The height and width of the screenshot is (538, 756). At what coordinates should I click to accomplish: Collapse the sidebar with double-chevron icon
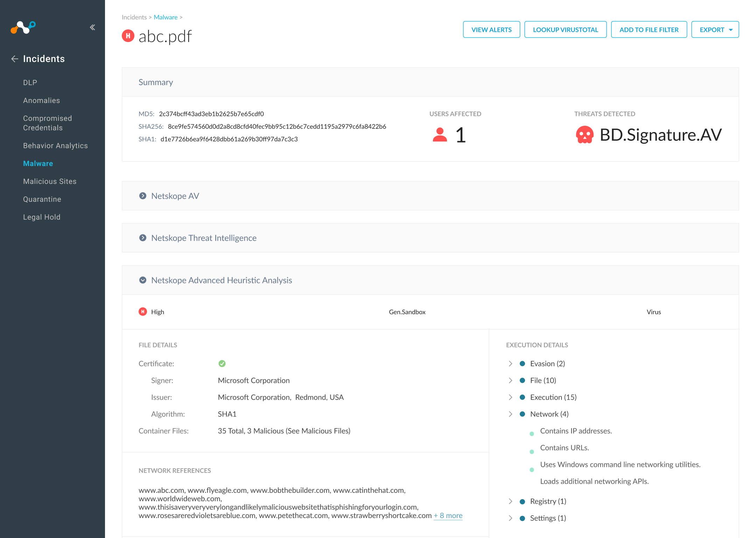tap(92, 27)
